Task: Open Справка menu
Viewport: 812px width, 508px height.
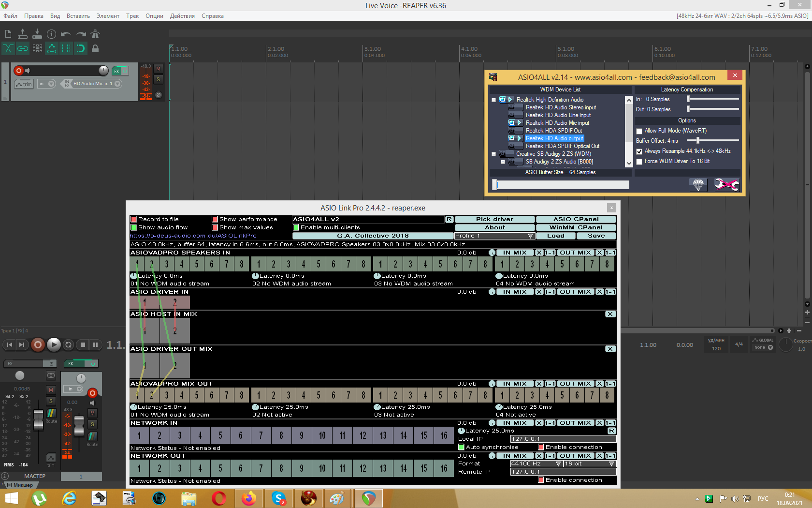Action: pyautogui.click(x=213, y=16)
